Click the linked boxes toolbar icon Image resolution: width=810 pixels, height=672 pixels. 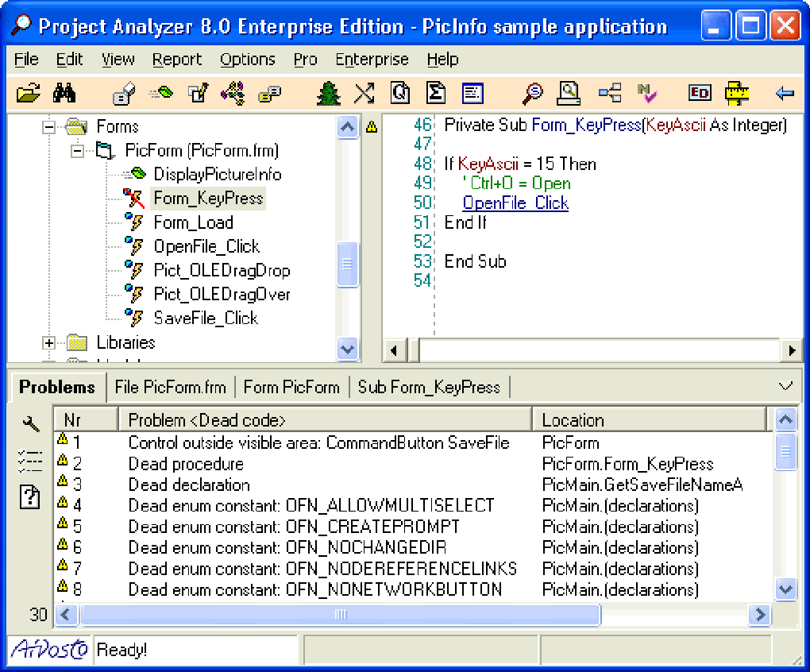pos(270,94)
